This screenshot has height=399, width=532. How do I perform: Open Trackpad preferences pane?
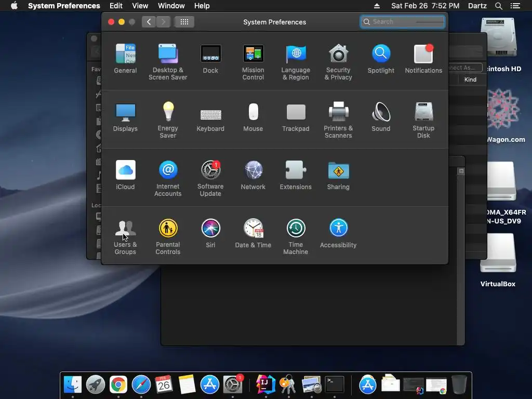pyautogui.click(x=296, y=117)
